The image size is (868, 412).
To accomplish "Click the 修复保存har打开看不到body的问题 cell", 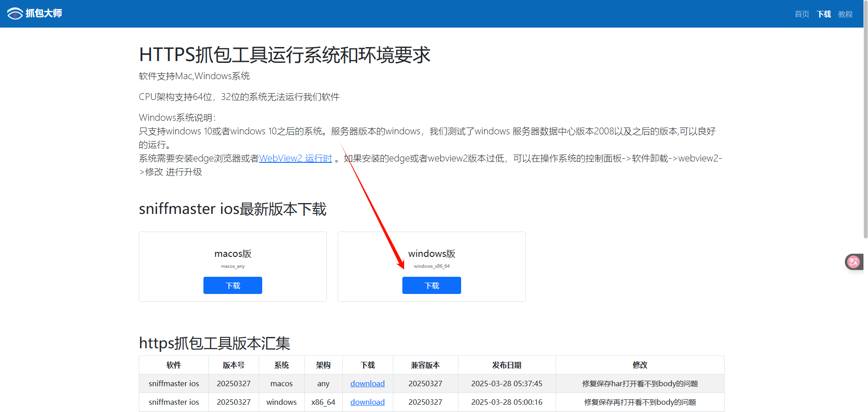I will click(640, 384).
